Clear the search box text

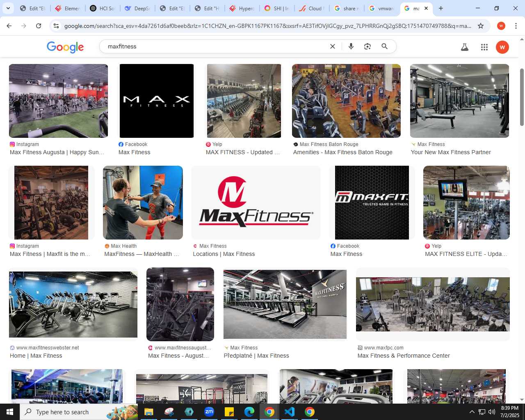(x=333, y=46)
